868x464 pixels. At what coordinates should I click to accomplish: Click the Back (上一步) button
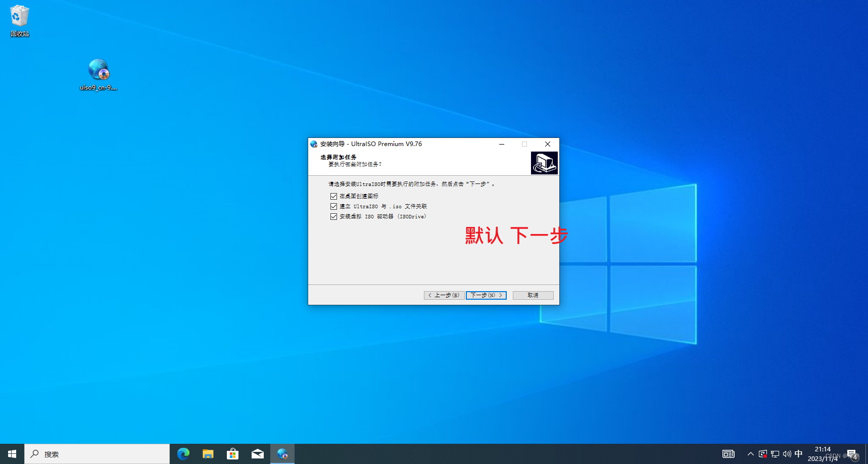tap(444, 295)
